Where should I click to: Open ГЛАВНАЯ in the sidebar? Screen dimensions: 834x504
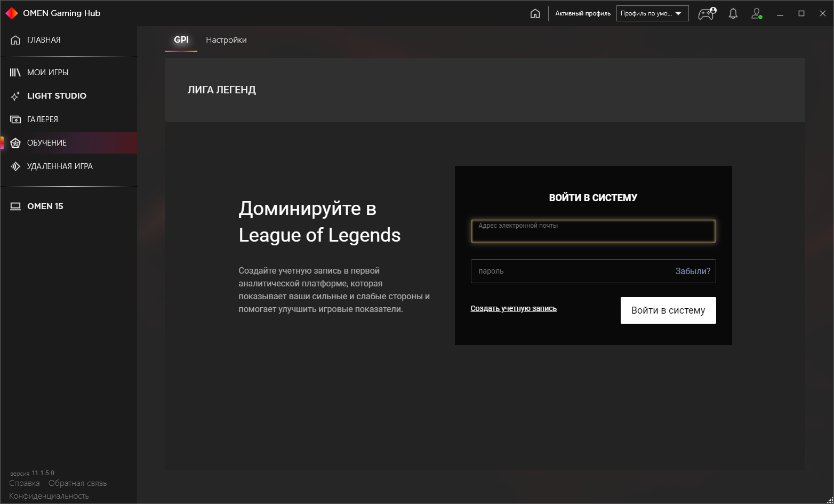[x=69, y=40]
